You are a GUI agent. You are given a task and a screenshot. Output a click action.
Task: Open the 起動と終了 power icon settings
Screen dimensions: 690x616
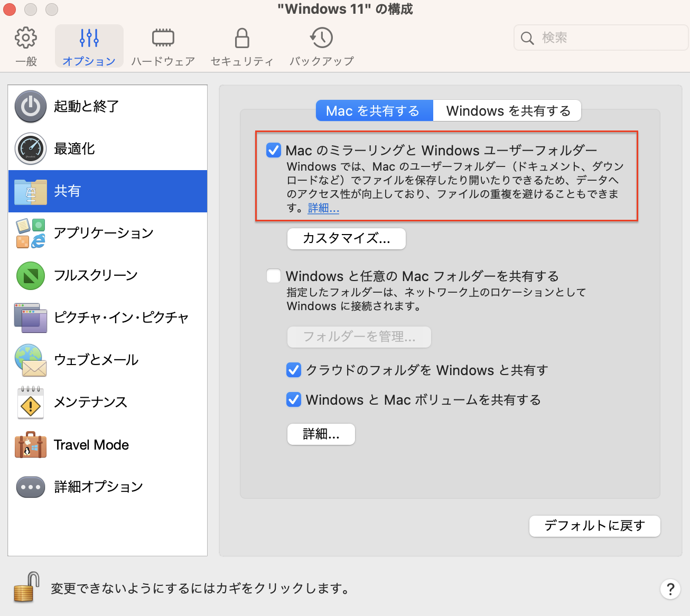point(31,106)
